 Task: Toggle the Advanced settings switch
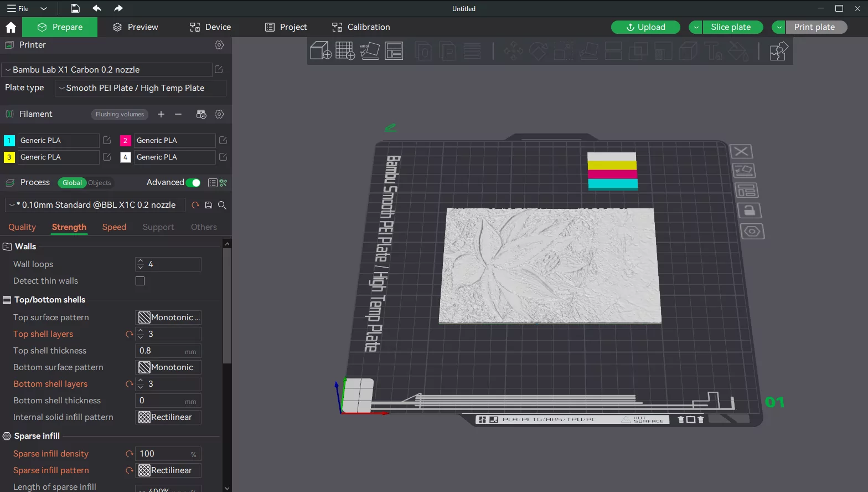[x=193, y=183]
